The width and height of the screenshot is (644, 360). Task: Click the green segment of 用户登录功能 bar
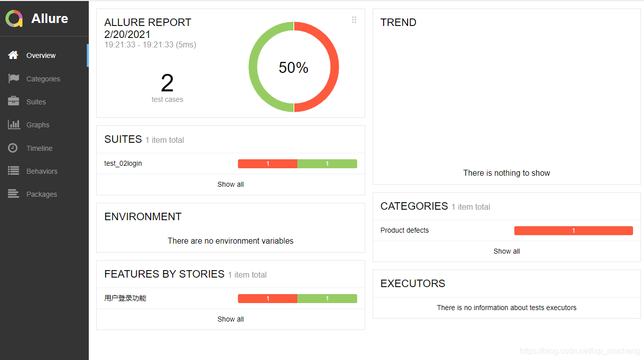coord(327,299)
